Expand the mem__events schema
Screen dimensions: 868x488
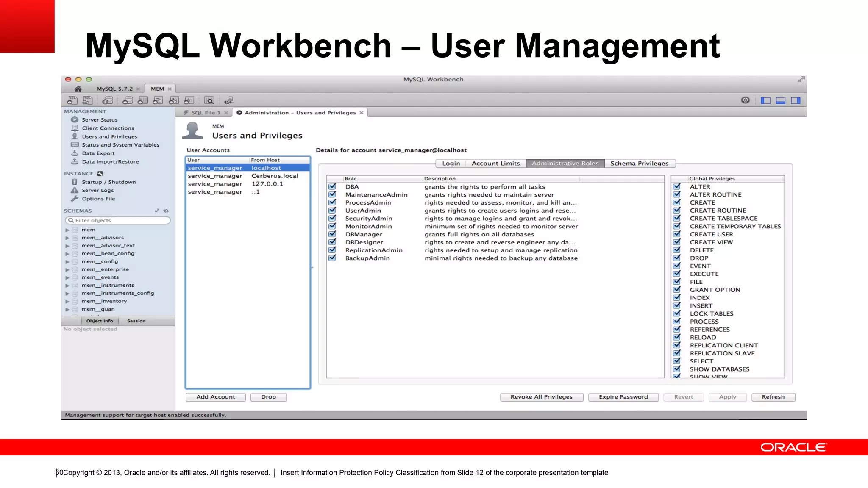click(67, 277)
